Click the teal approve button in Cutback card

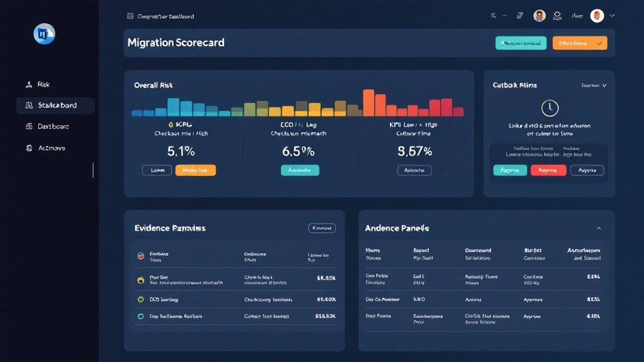point(510,170)
